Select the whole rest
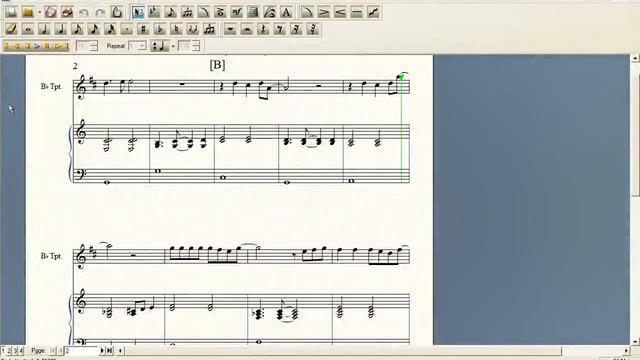This screenshot has height=360, width=640. click(x=230, y=29)
